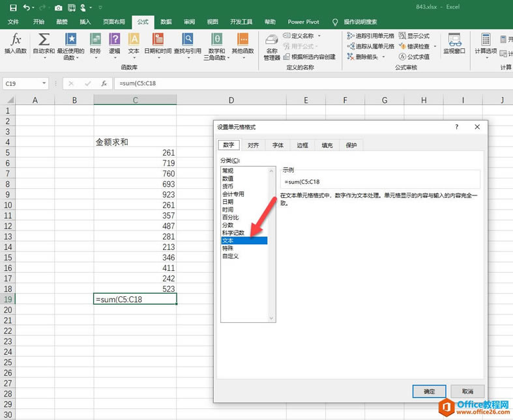Screen dimensions: 513x420
Task: Expand the Name Box dropdown arrow
Action: 44,83
